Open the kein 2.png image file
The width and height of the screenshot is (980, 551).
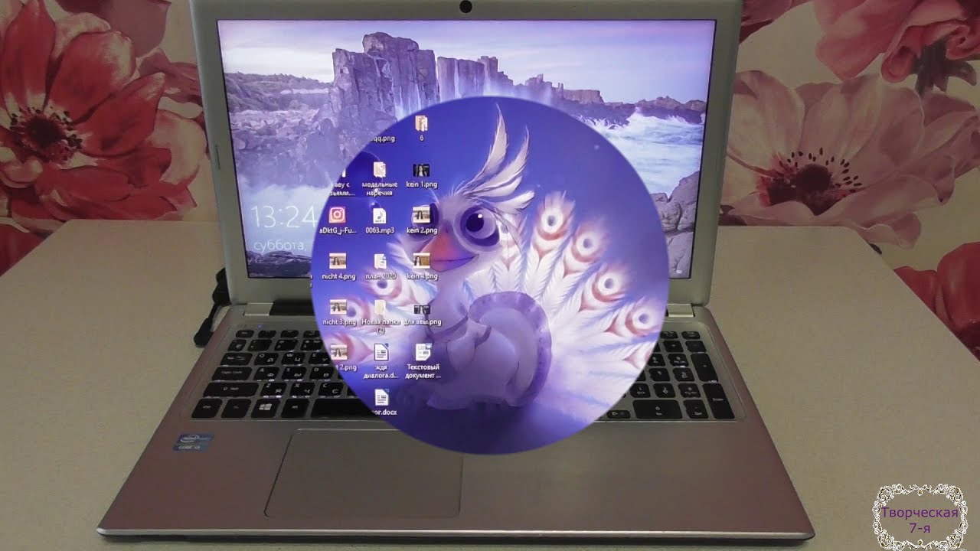(422, 220)
